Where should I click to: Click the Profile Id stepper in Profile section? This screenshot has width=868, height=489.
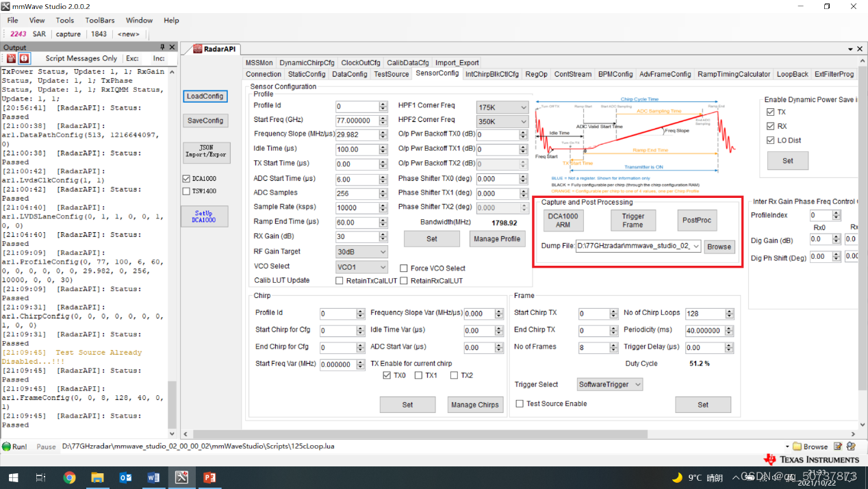point(383,106)
